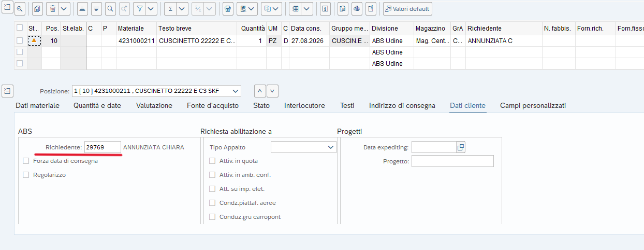Go to next item with down arrow button

coord(273,91)
